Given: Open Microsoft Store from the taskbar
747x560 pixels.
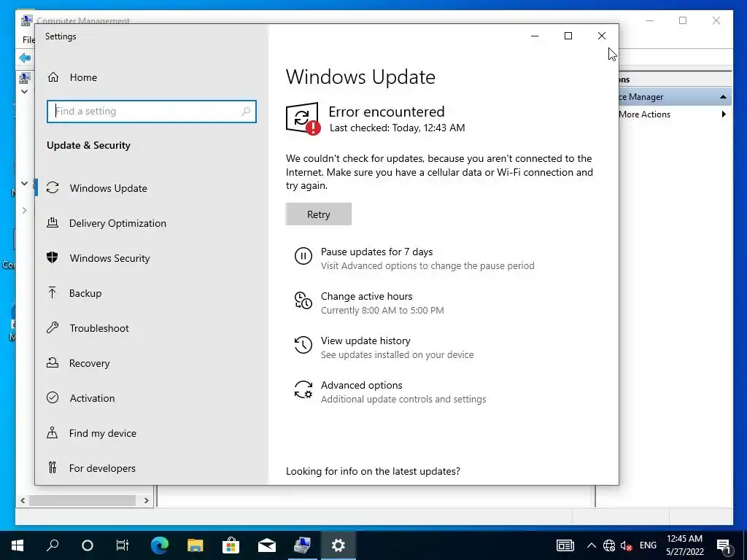Looking at the screenshot, I should (231, 545).
